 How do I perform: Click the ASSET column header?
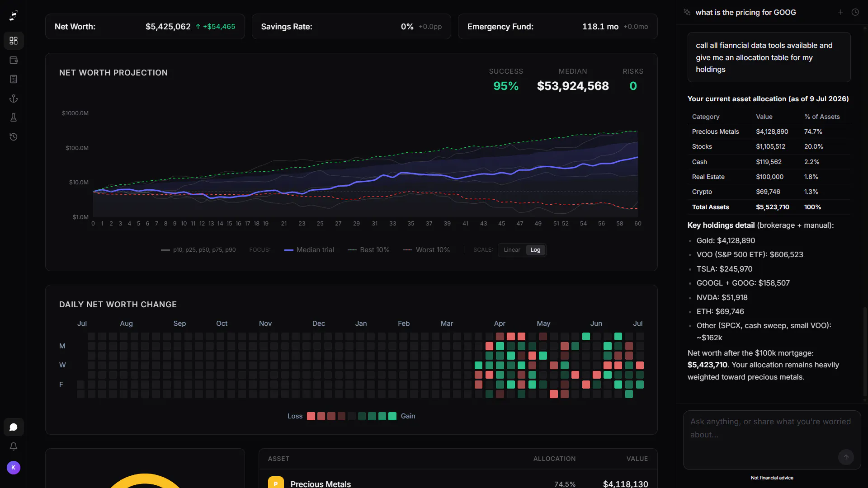[x=278, y=459]
